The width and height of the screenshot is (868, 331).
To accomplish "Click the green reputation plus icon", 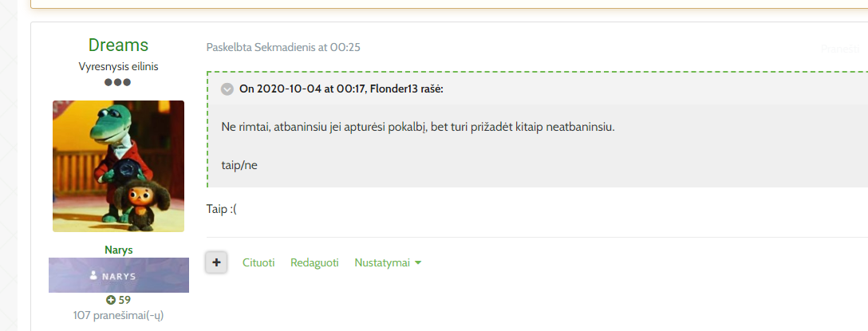I will click(111, 300).
